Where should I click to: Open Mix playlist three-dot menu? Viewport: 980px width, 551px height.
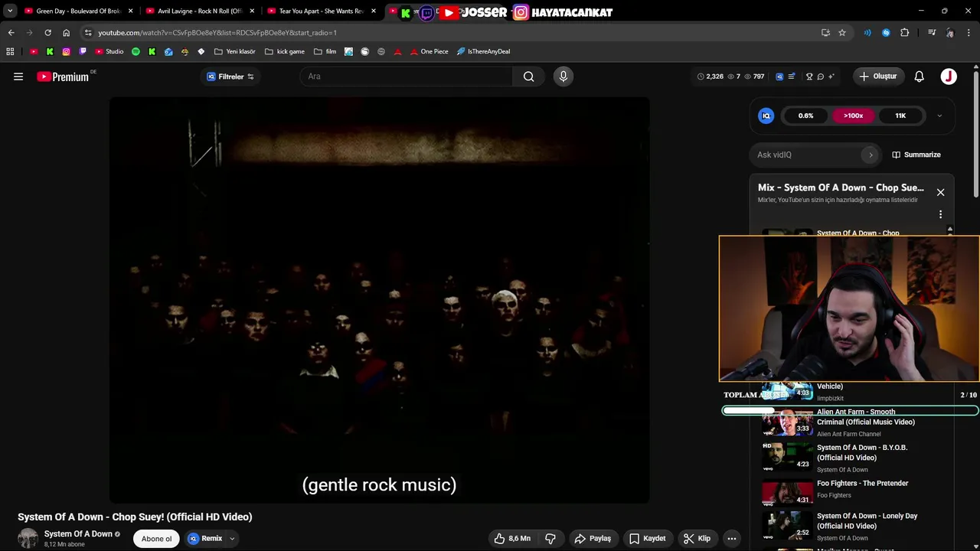[940, 215]
